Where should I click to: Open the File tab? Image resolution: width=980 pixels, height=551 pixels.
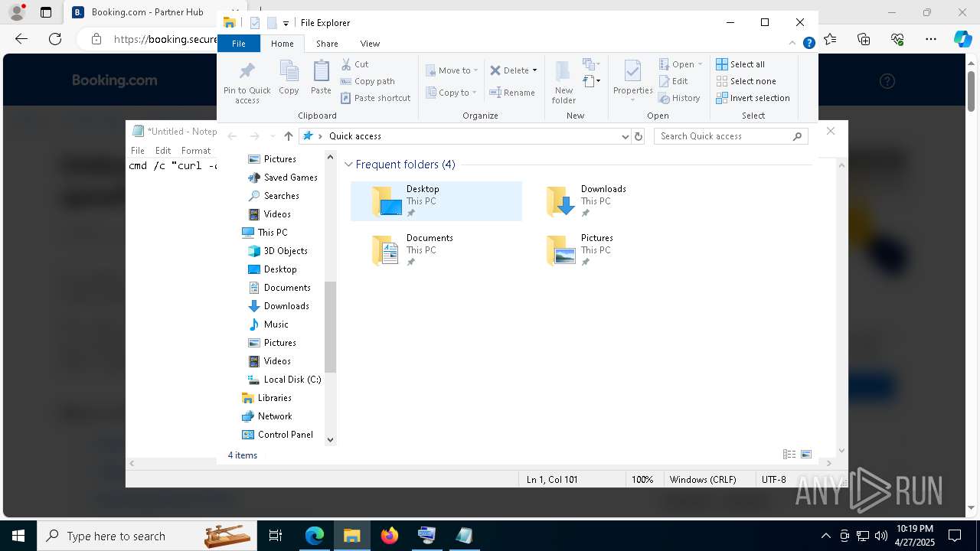pos(239,44)
